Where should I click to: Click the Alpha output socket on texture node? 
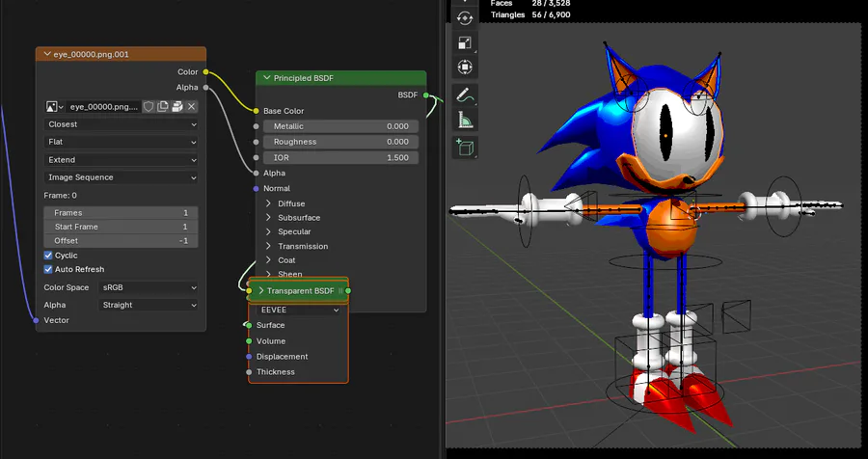point(206,88)
